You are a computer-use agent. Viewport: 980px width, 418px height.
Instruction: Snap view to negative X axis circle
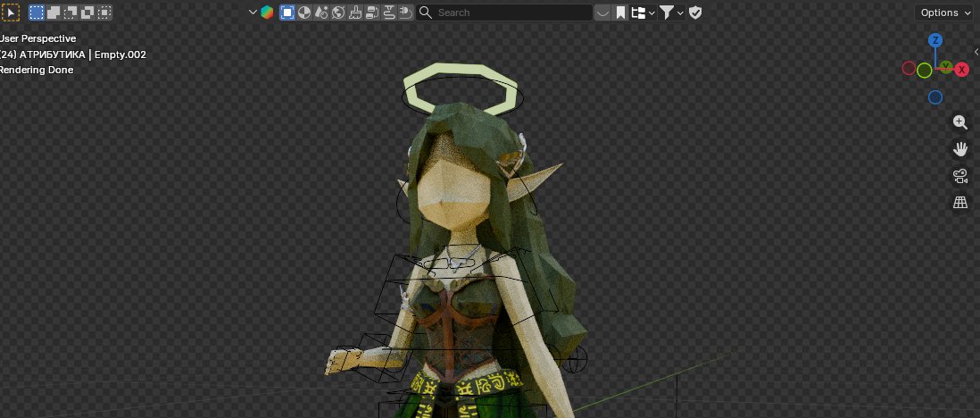909,68
